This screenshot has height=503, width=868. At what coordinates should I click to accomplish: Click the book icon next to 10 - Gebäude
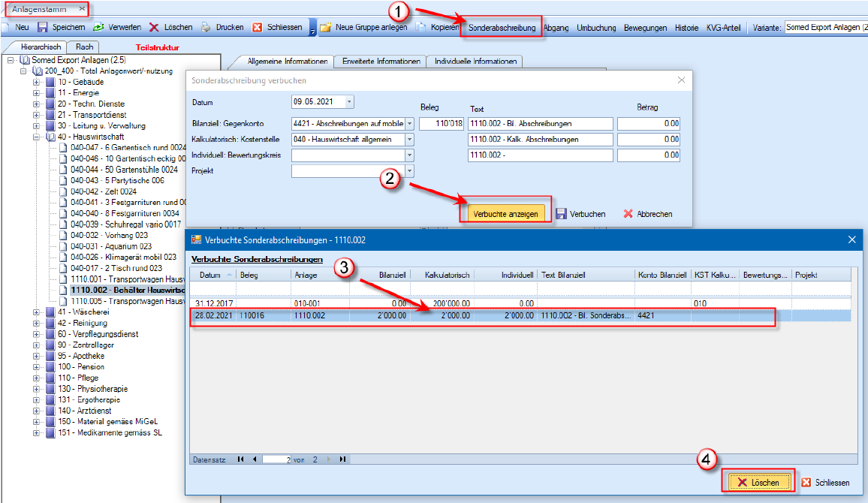[x=50, y=82]
